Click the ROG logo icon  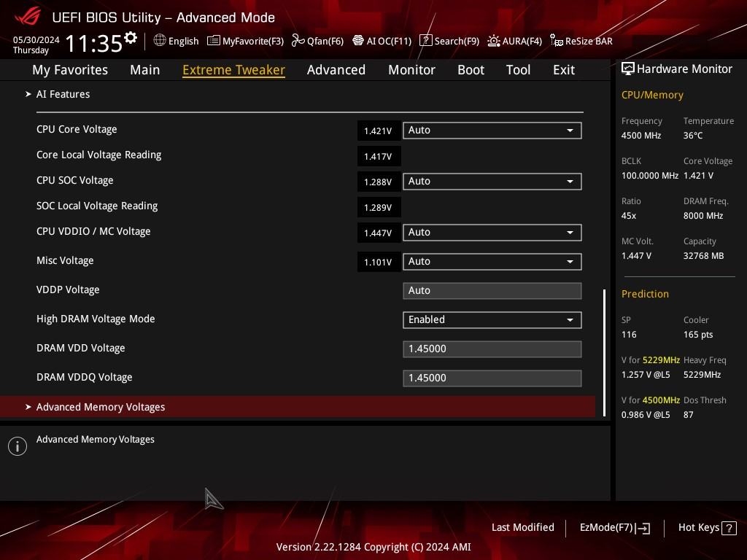pyautogui.click(x=28, y=16)
